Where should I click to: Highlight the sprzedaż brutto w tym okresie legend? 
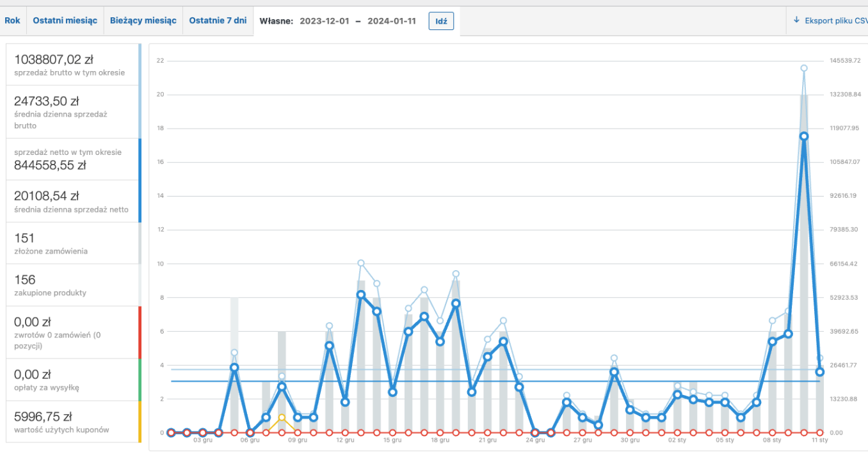click(74, 65)
